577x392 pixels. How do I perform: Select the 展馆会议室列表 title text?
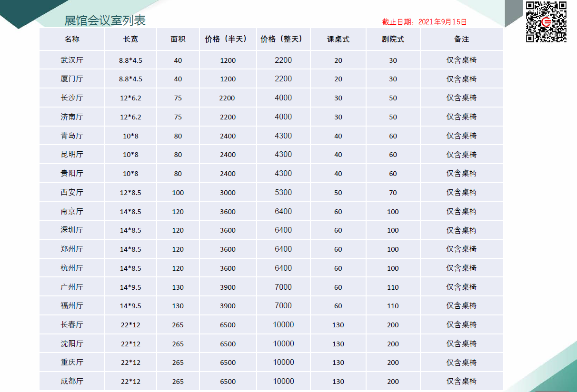pyautogui.click(x=105, y=20)
